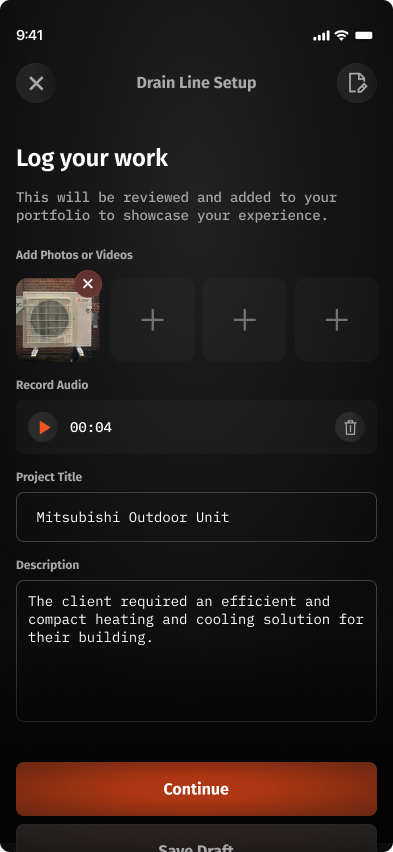Remove the uploaded outdoor unit photo
This screenshot has width=393, height=852.
[88, 284]
